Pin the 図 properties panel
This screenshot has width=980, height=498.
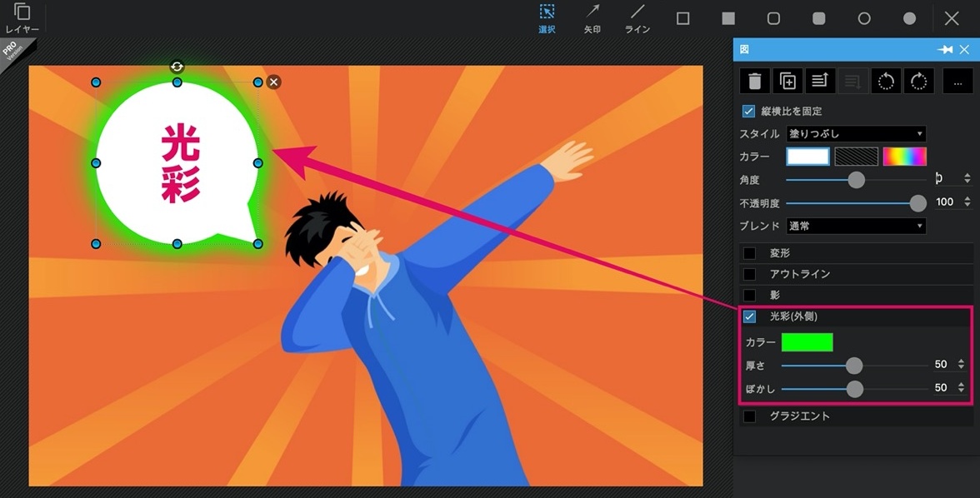945,49
